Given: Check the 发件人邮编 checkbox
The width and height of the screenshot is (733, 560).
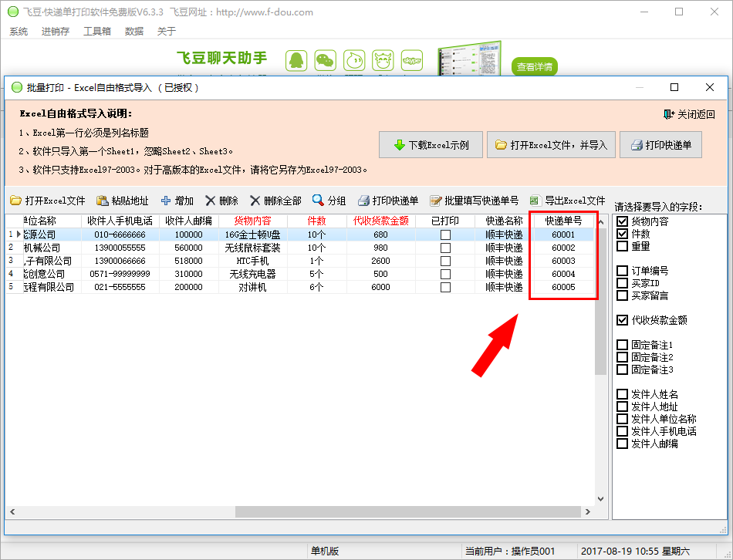Looking at the screenshot, I should pyautogui.click(x=622, y=444).
